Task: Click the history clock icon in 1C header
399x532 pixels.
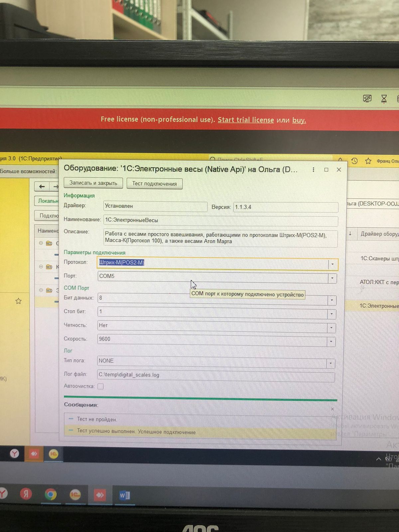Action: [354, 161]
